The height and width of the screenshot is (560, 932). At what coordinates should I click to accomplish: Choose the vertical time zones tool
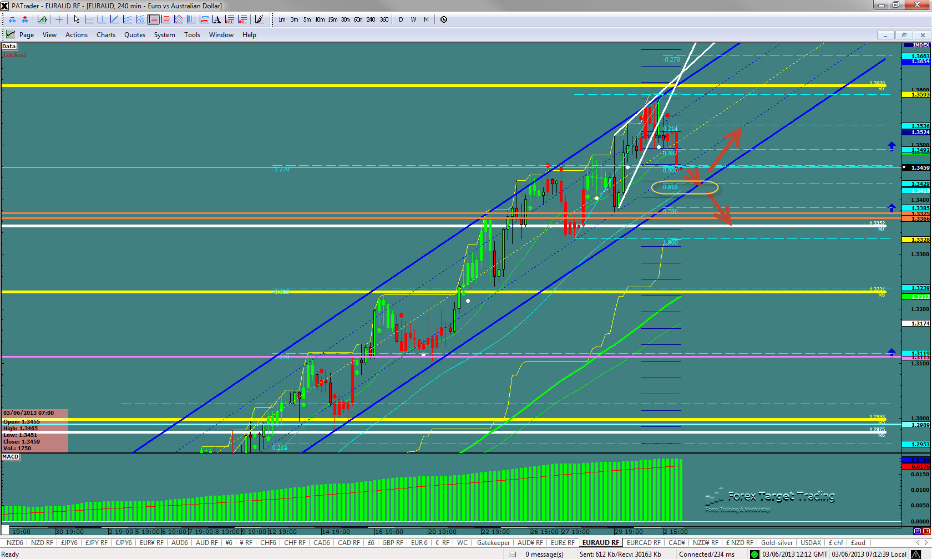pos(191,19)
